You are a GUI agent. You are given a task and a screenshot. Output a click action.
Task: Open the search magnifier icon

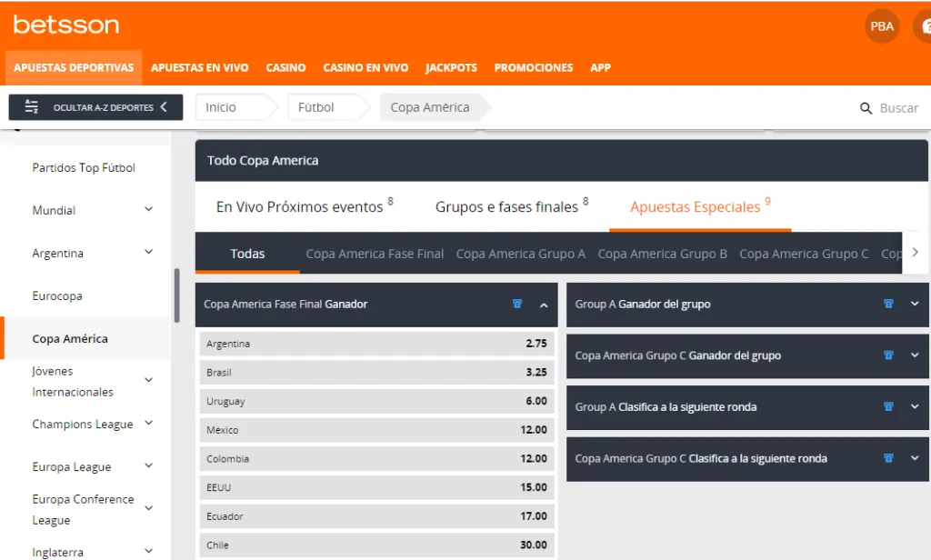[x=864, y=107]
